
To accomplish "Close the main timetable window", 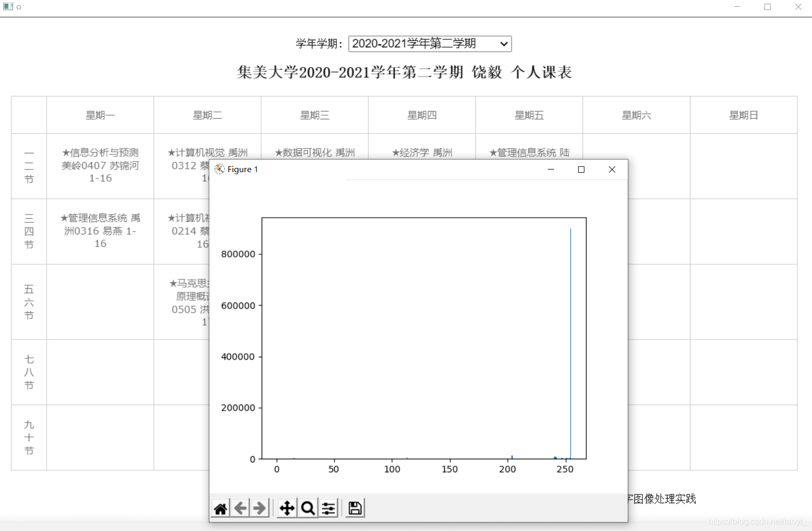I will (x=798, y=7).
